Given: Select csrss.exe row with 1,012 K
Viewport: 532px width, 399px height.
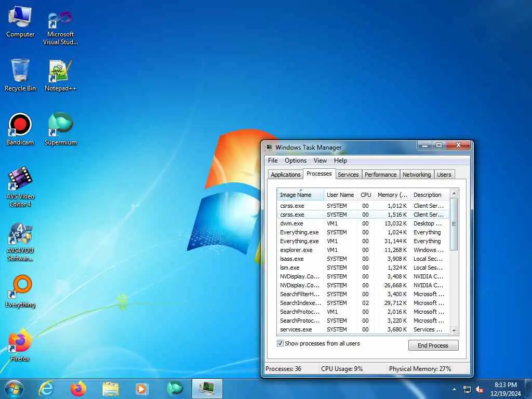Looking at the screenshot, I should tap(363, 206).
